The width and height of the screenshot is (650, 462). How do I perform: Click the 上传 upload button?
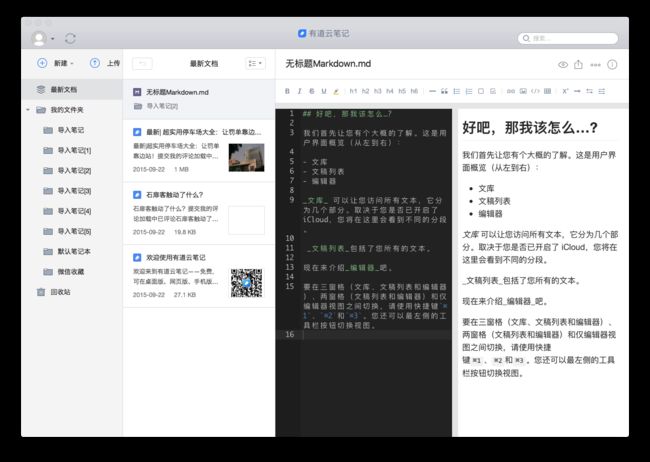[105, 63]
